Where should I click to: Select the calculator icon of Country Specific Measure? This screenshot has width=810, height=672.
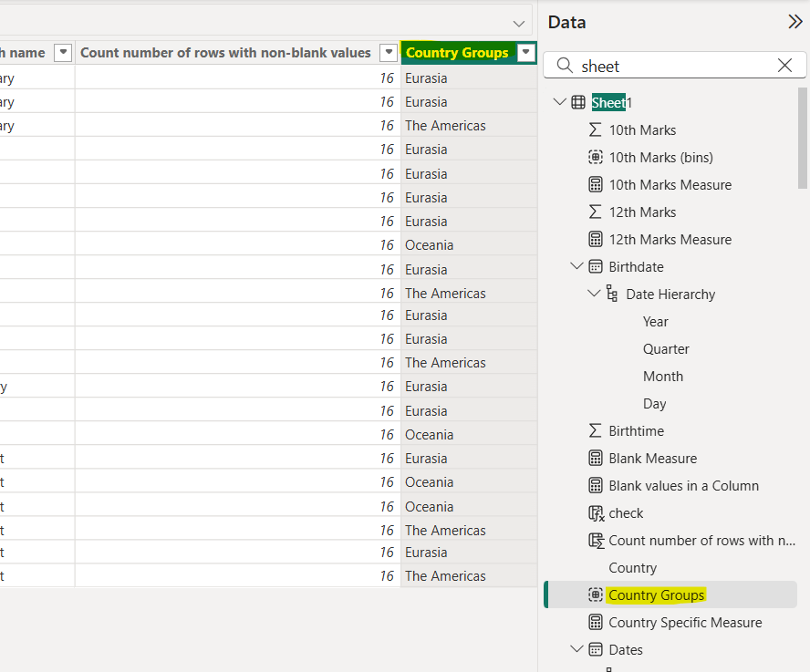point(595,622)
